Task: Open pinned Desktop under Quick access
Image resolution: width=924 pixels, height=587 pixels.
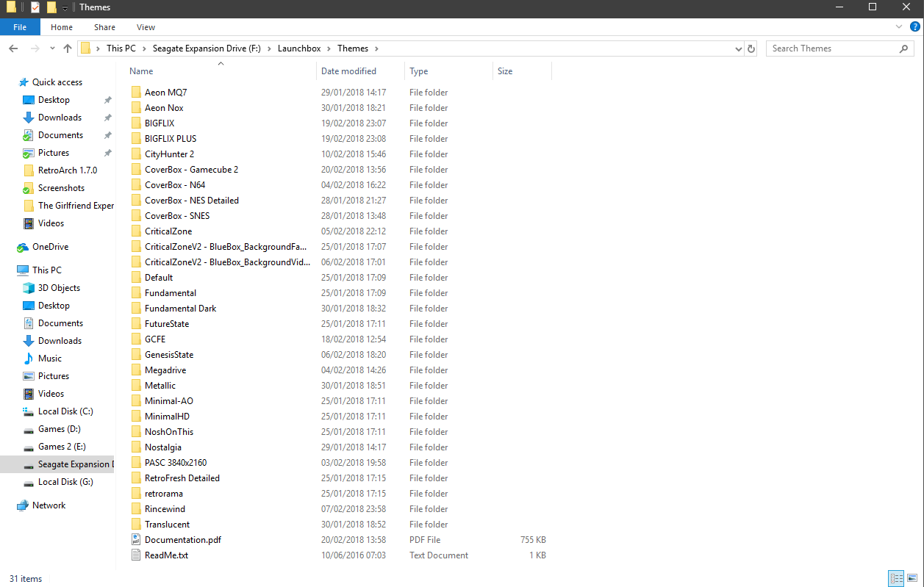Action: [54, 100]
